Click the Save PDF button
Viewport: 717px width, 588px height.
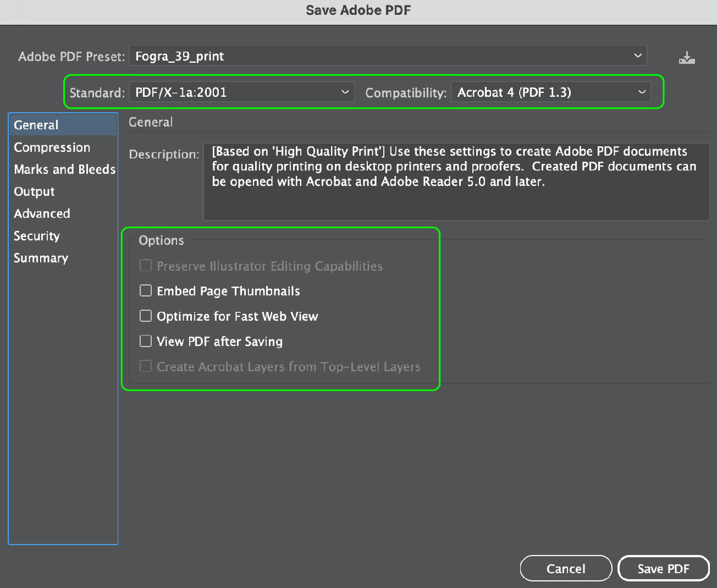[x=664, y=569]
